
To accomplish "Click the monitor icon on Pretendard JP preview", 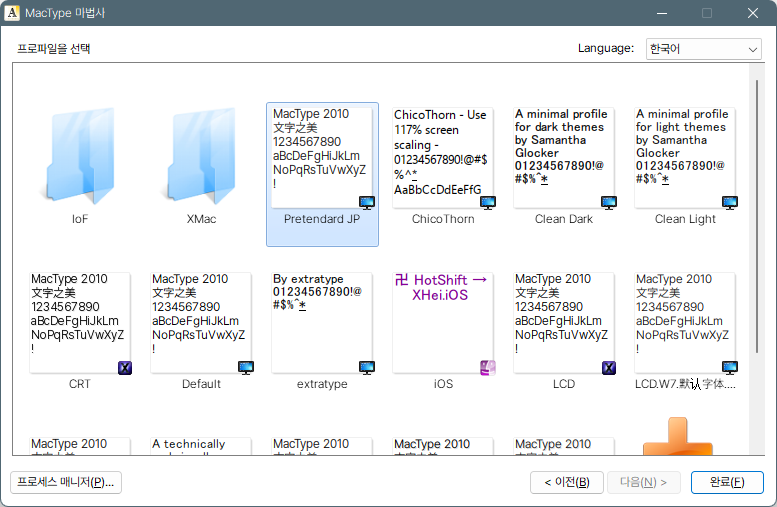I will coord(367,202).
